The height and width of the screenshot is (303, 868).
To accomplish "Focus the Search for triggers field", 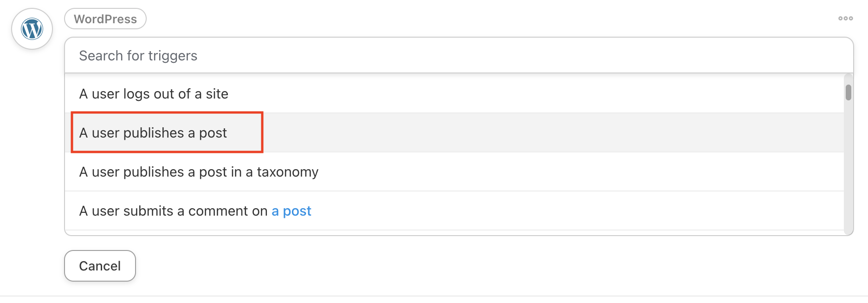I will tap(459, 56).
